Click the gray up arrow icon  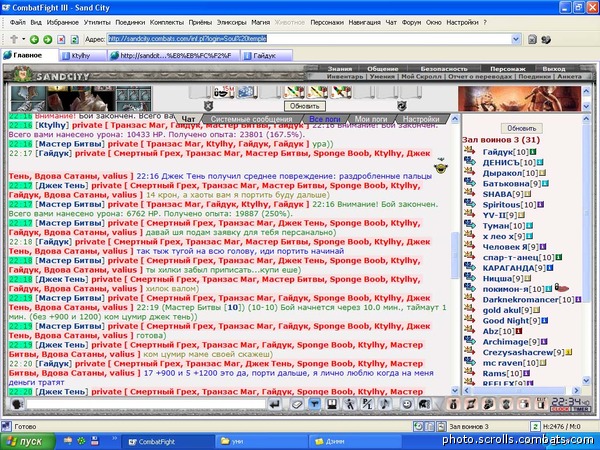click(14, 39)
